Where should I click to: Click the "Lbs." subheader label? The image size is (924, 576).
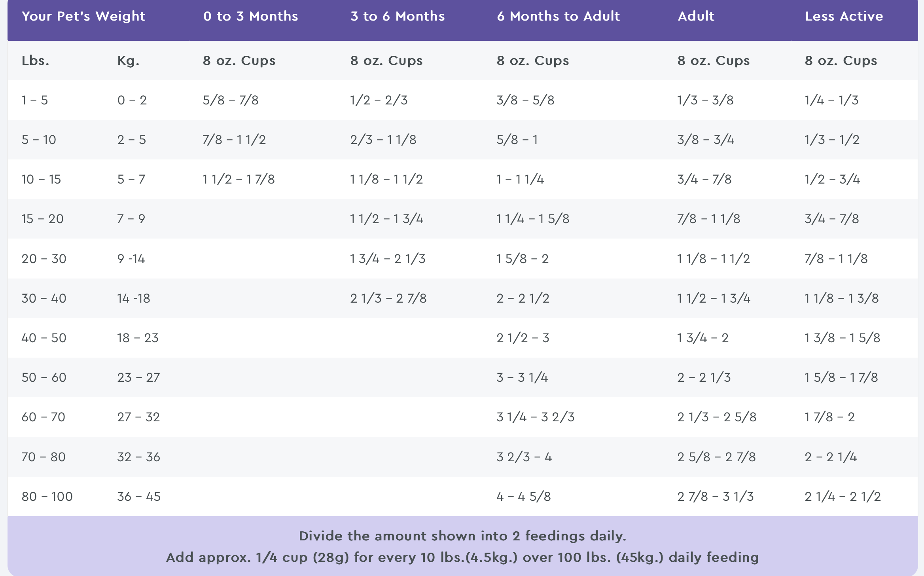[35, 61]
